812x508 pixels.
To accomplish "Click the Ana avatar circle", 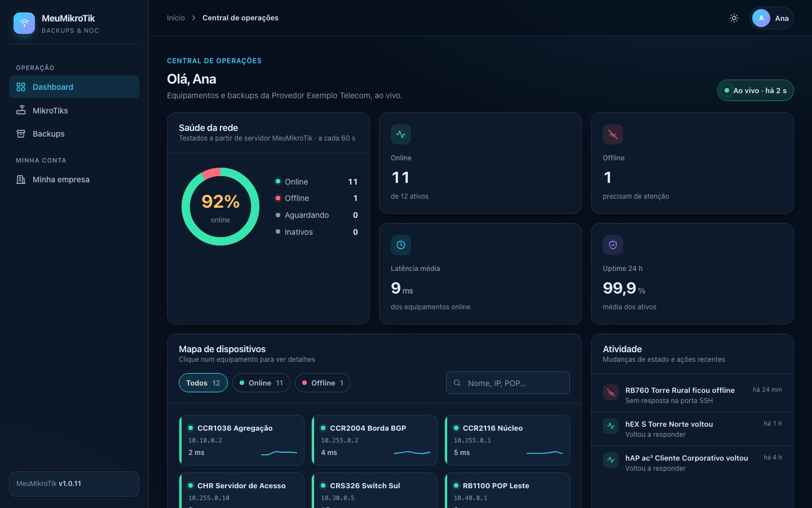I will coord(761,18).
